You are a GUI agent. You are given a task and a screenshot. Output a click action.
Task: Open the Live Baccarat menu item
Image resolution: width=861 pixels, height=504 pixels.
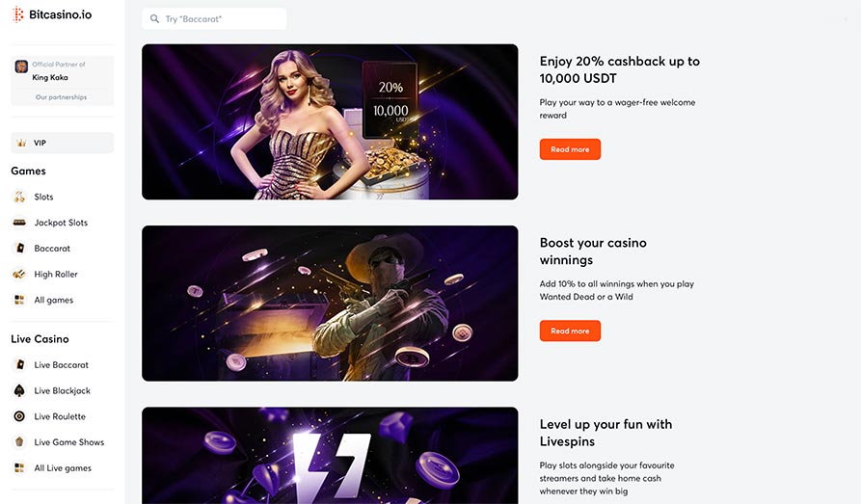click(x=62, y=364)
